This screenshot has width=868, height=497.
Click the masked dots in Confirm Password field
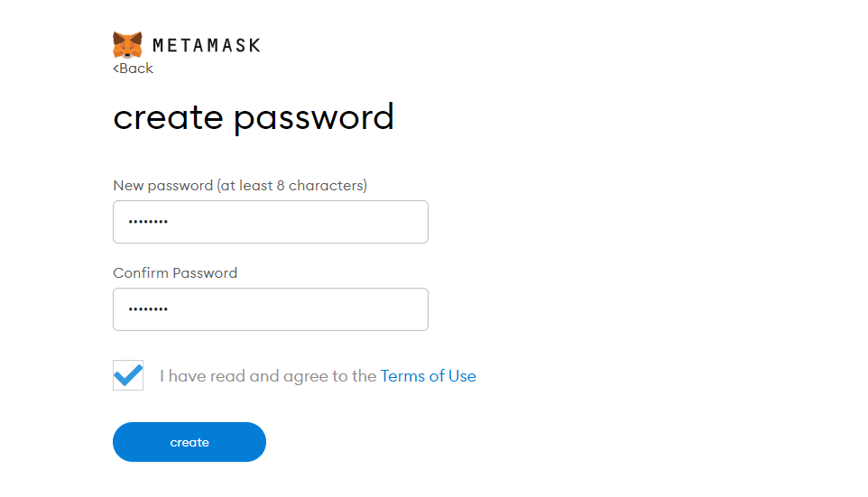(148, 309)
